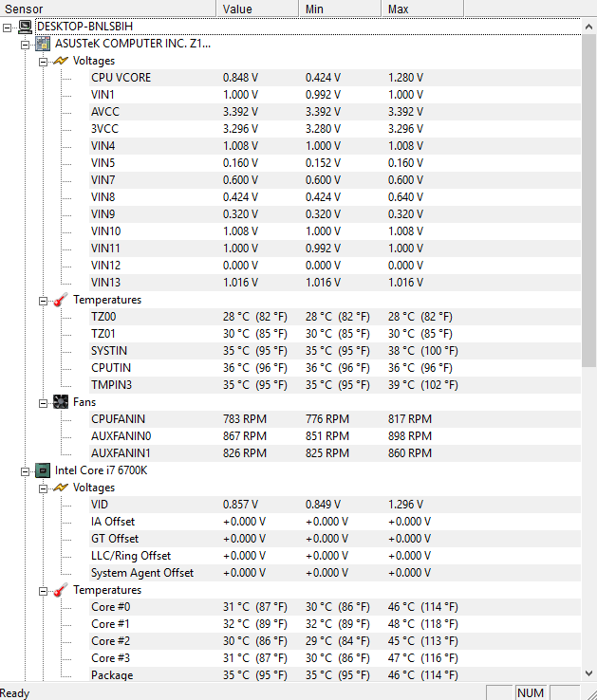Viewport: 597px width, 700px height.
Task: Click the Sensor column header
Action: (107, 9)
